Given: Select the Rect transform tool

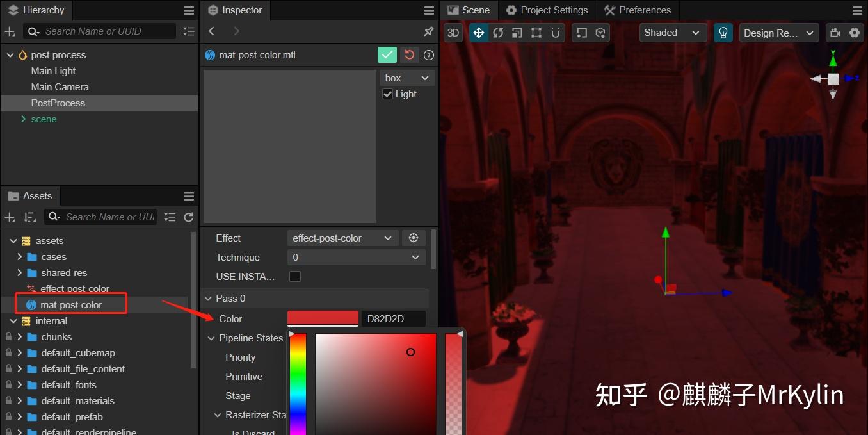Looking at the screenshot, I should click(536, 33).
